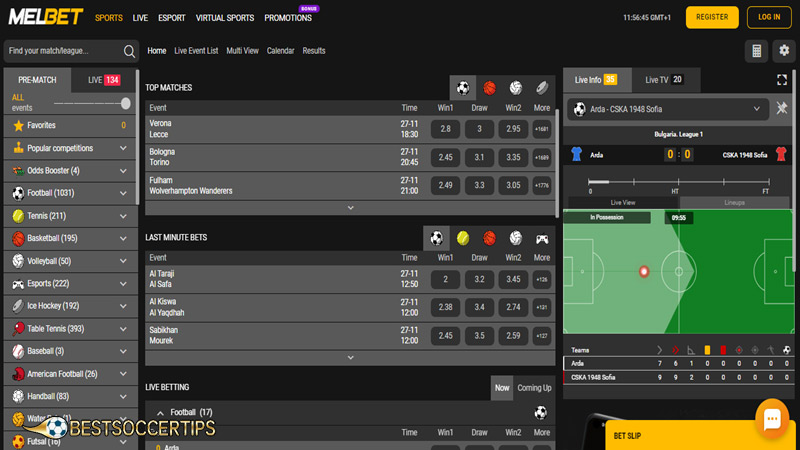This screenshot has width=800, height=450.
Task: Select volleyball icon in Top Matches
Action: click(x=516, y=88)
